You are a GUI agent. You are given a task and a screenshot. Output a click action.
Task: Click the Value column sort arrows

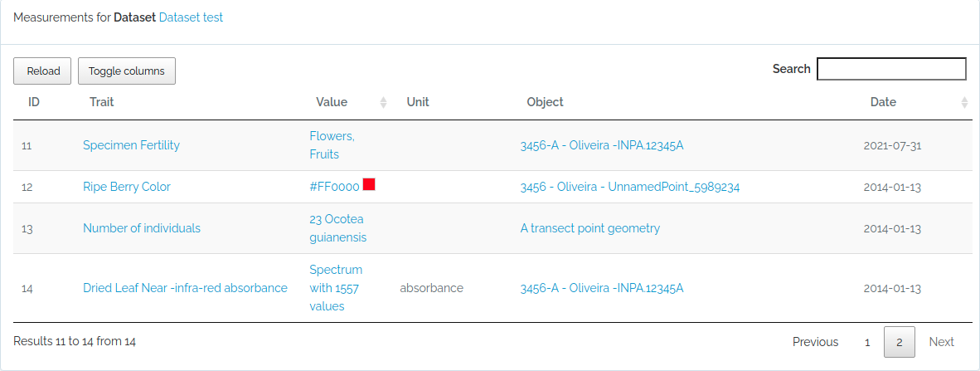(383, 103)
